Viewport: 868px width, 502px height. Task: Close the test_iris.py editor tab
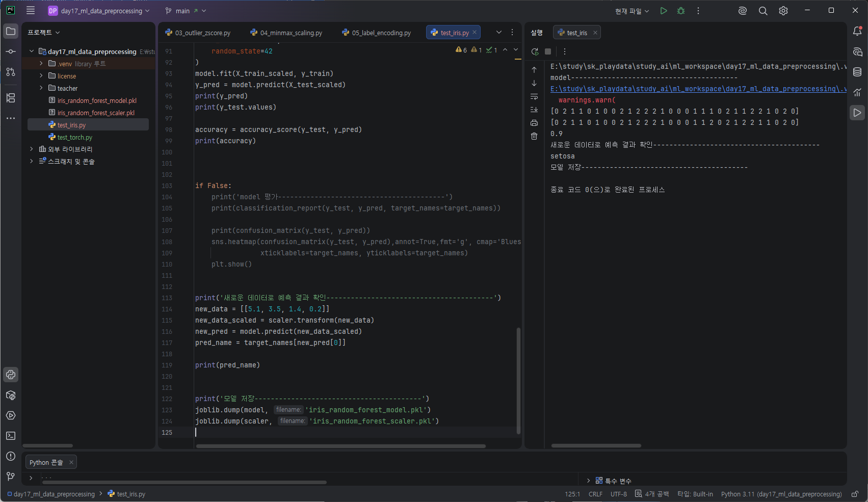[475, 32]
